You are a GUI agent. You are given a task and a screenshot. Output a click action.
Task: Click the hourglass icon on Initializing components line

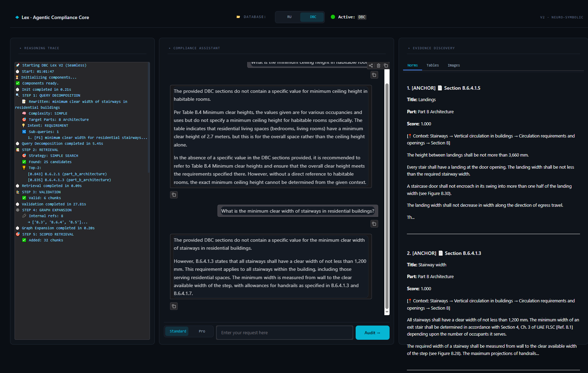click(17, 77)
